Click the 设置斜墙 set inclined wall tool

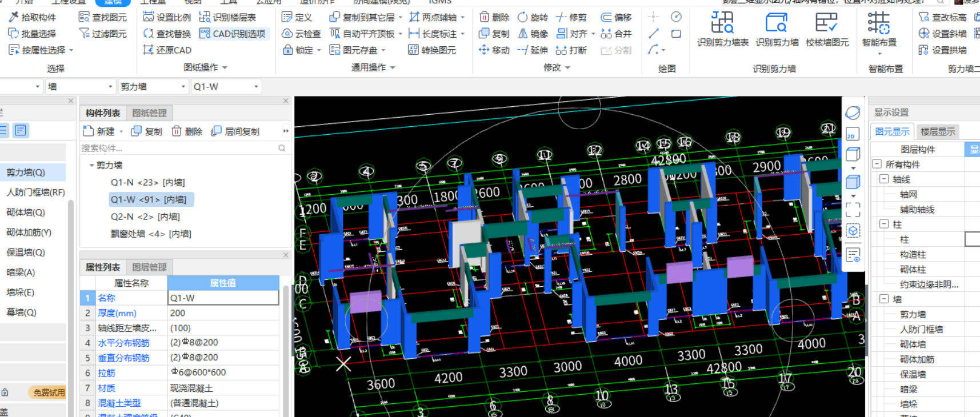pos(942,34)
